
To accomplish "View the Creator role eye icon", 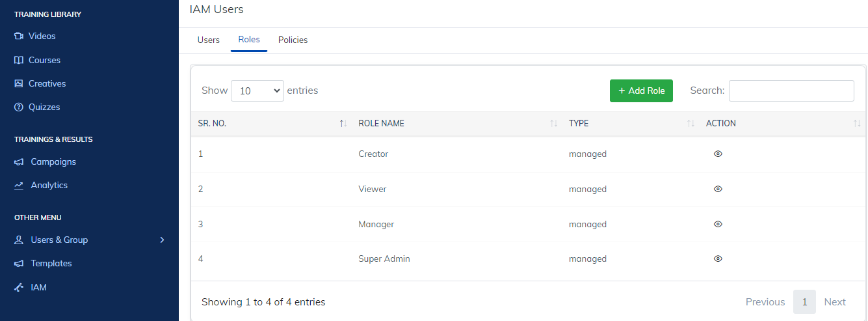I will click(x=718, y=154).
